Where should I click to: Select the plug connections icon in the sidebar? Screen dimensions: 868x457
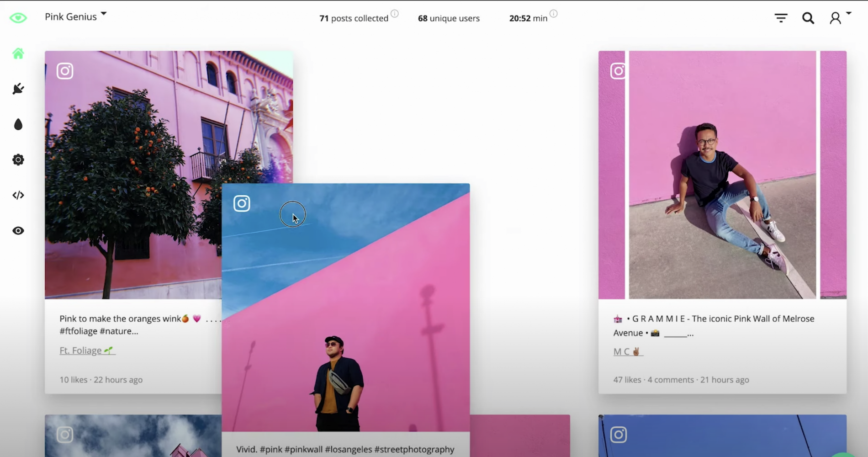(18, 89)
